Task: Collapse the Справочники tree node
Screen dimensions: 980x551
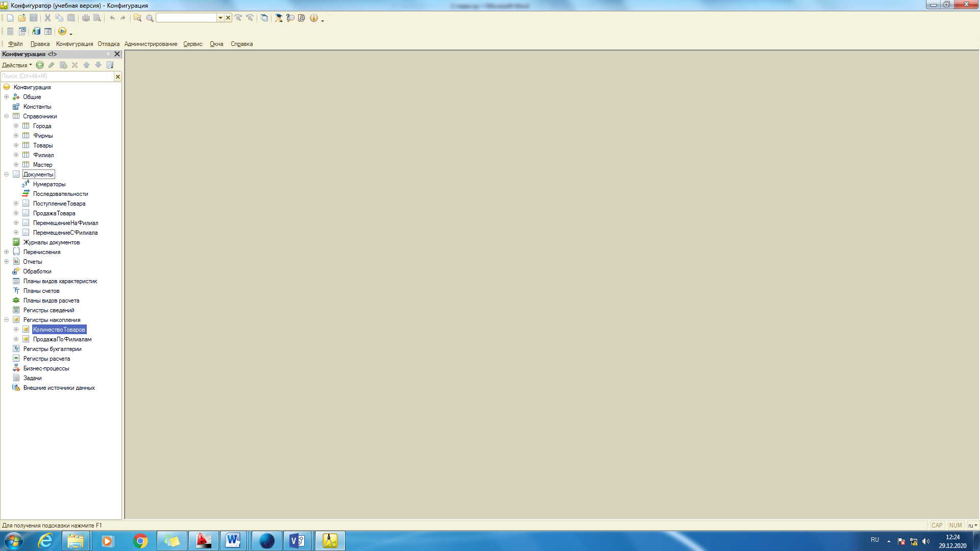Action: 7,116
